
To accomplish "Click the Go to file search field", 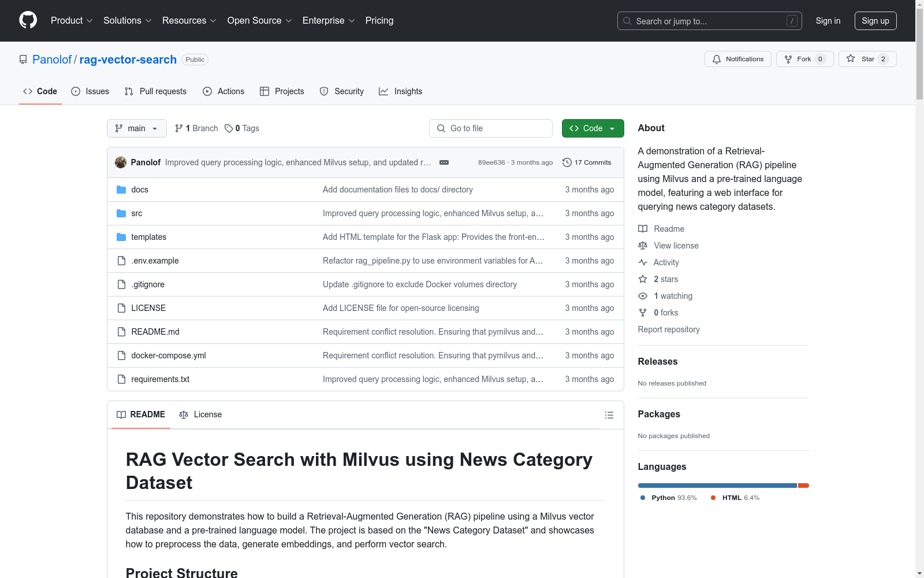I will (491, 128).
